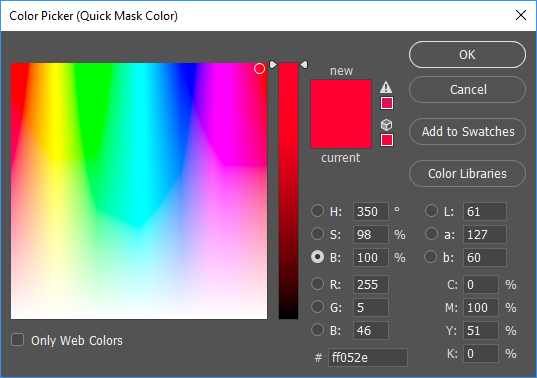Click Add to Swatches button

467,131
